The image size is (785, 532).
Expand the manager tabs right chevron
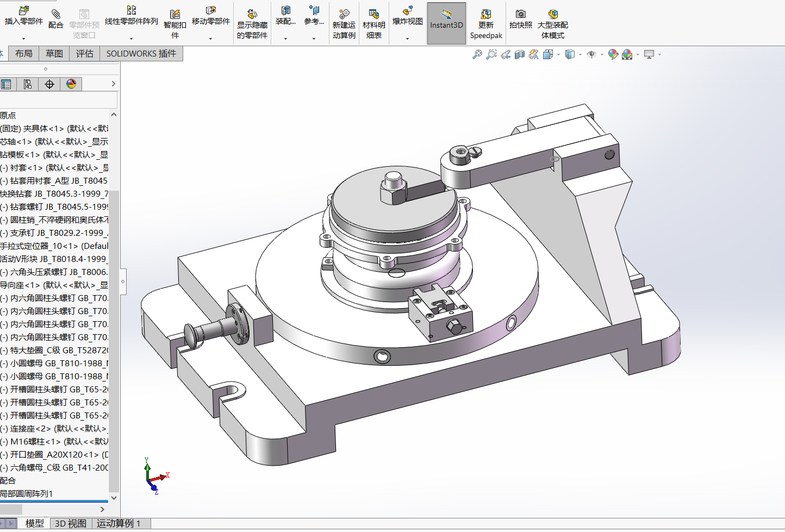point(113,84)
